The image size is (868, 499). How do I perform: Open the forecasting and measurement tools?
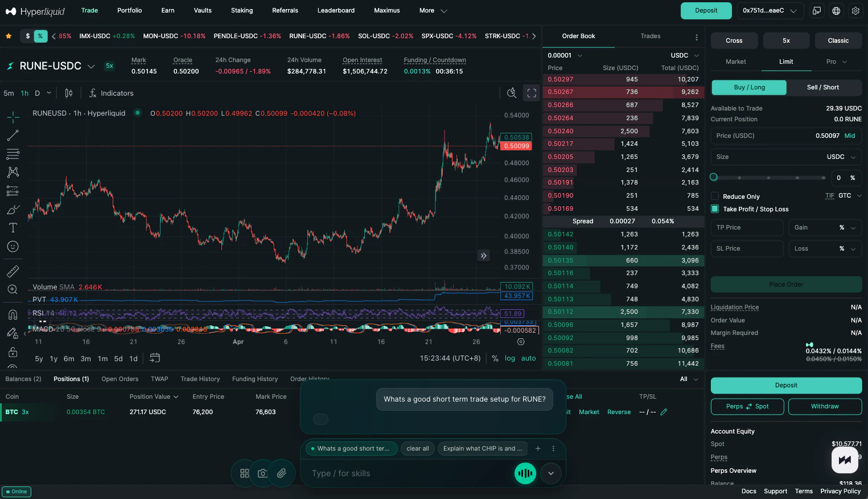(x=13, y=191)
